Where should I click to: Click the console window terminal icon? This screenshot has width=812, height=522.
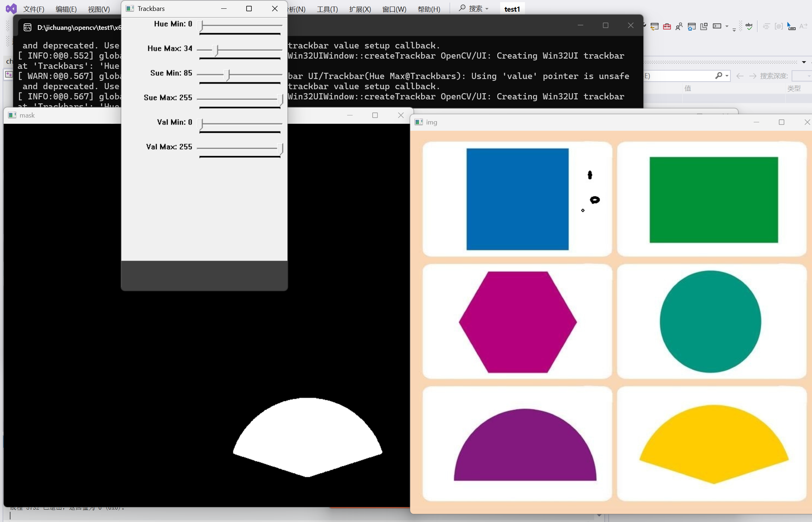27,27
